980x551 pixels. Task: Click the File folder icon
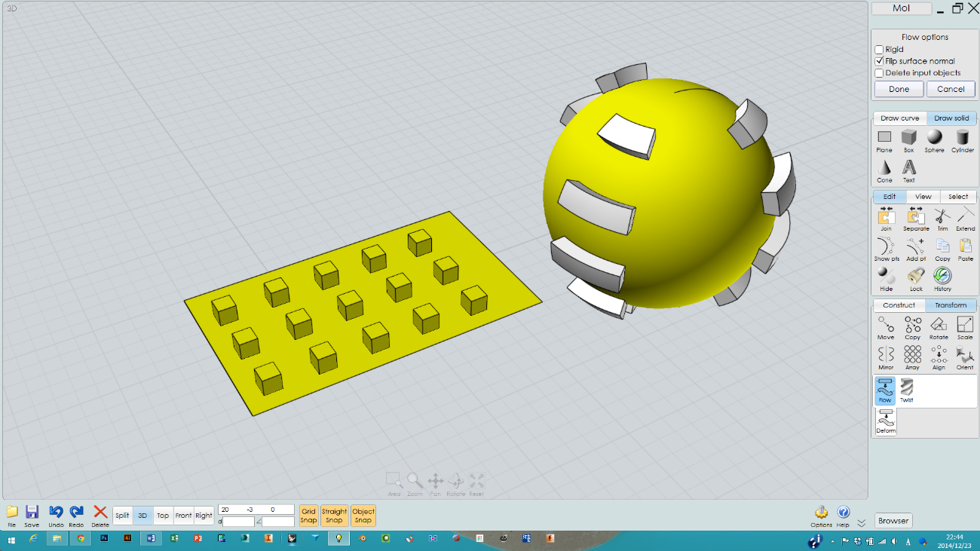(12, 516)
